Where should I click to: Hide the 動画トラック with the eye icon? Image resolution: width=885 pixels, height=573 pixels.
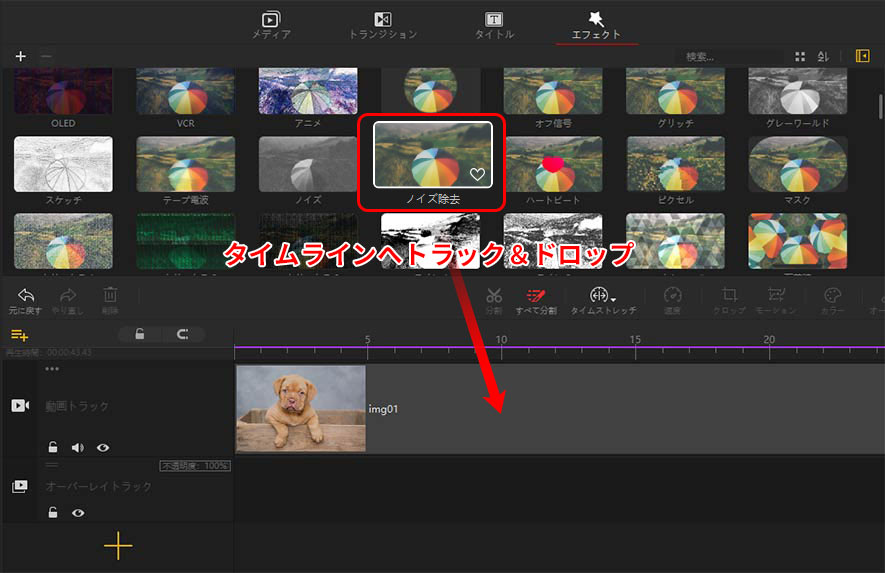[x=103, y=448]
